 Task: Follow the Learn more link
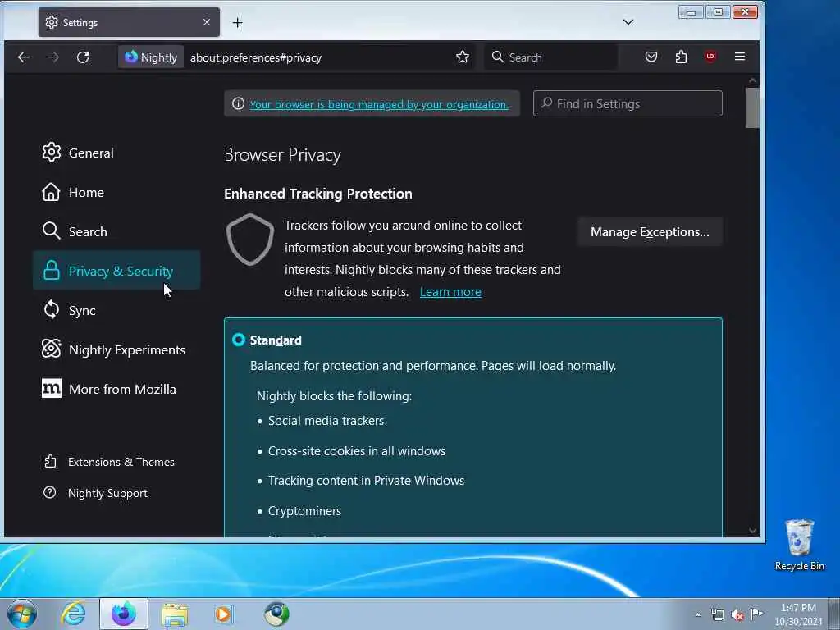450,292
